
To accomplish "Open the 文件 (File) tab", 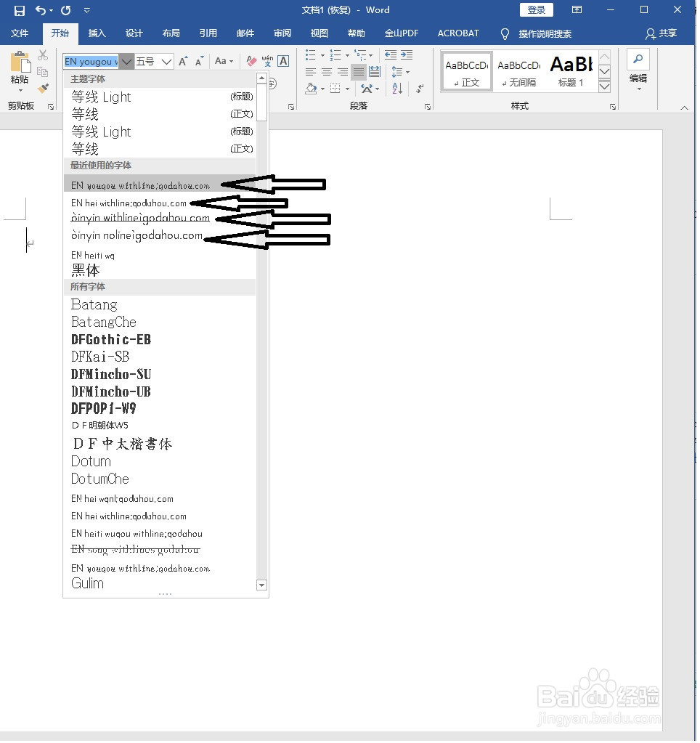I will click(x=20, y=33).
